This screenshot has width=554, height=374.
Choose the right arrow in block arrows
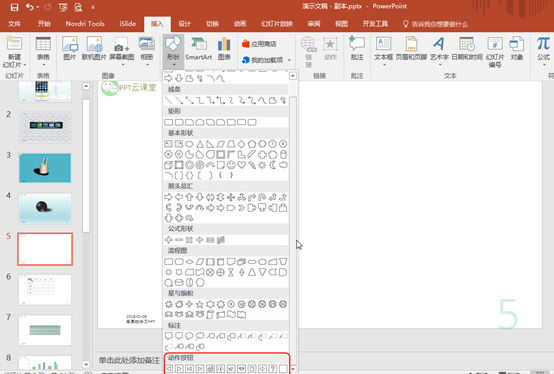point(169,197)
